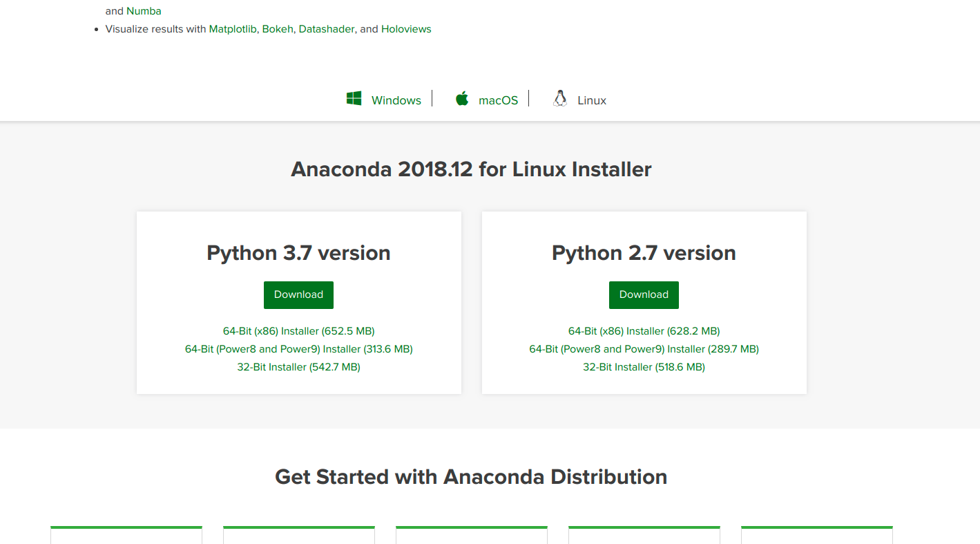Follow the Holoviews link

(x=406, y=29)
